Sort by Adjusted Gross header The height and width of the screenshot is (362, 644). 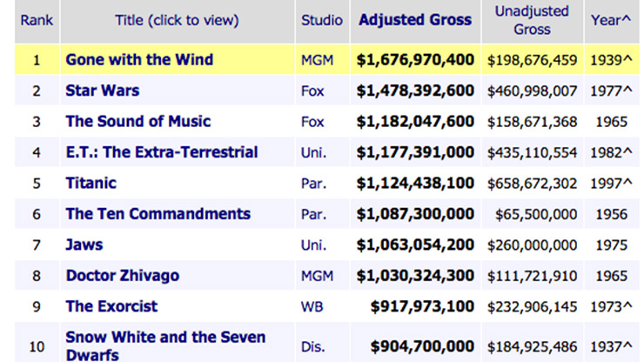click(x=415, y=19)
